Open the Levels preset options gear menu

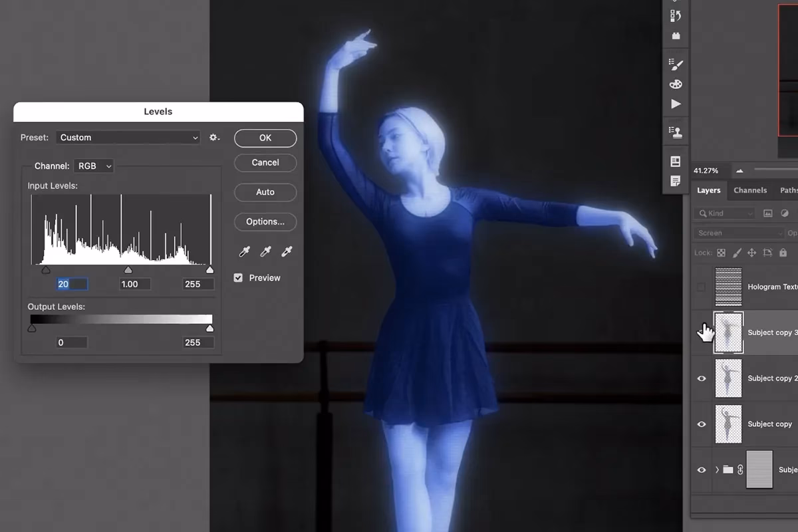[214, 138]
